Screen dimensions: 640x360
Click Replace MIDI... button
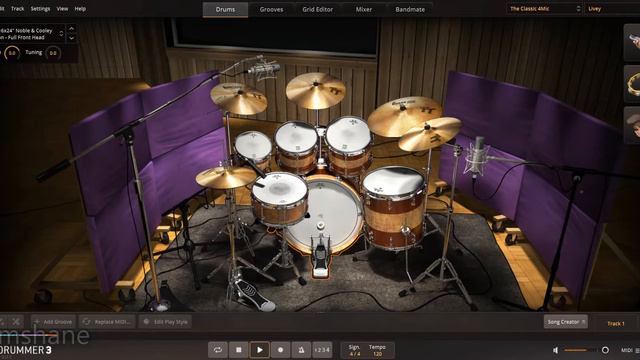108,322
